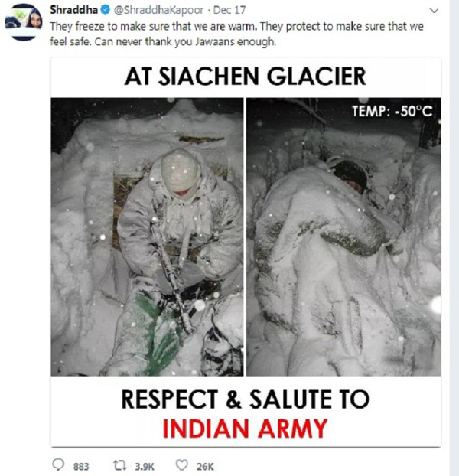Click the scrollbar strip beside the tweet
This screenshot has width=459, height=476.
point(454,238)
